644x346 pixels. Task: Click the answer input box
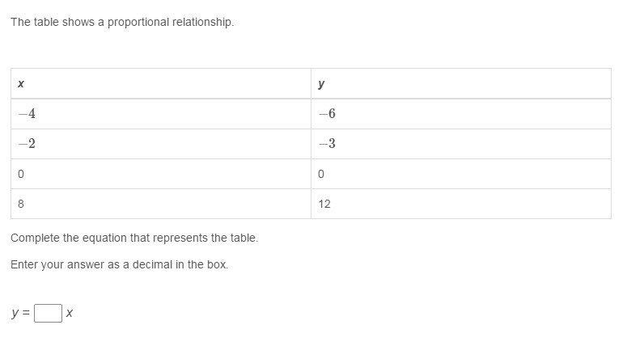pos(48,313)
